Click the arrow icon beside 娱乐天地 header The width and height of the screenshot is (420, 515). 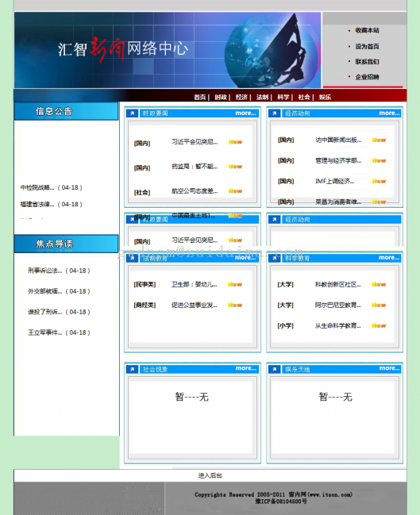[x=275, y=369]
